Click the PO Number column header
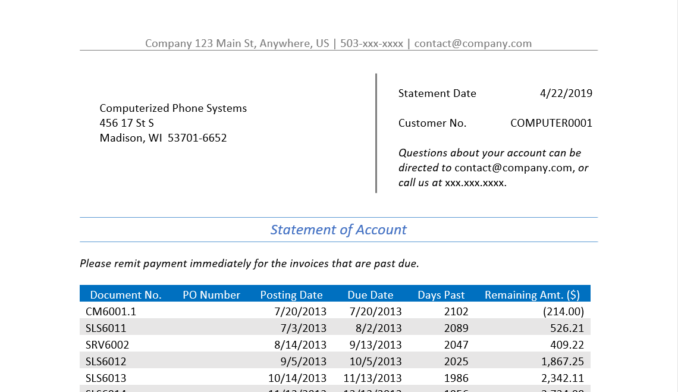 [x=211, y=295]
